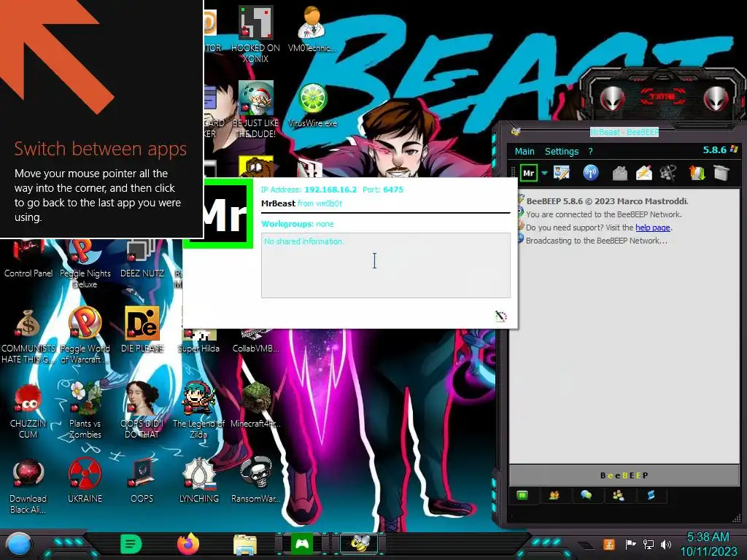Screen dimensions: 747x560
Task: Click the BeeBEEP banner button
Action: pos(624,475)
